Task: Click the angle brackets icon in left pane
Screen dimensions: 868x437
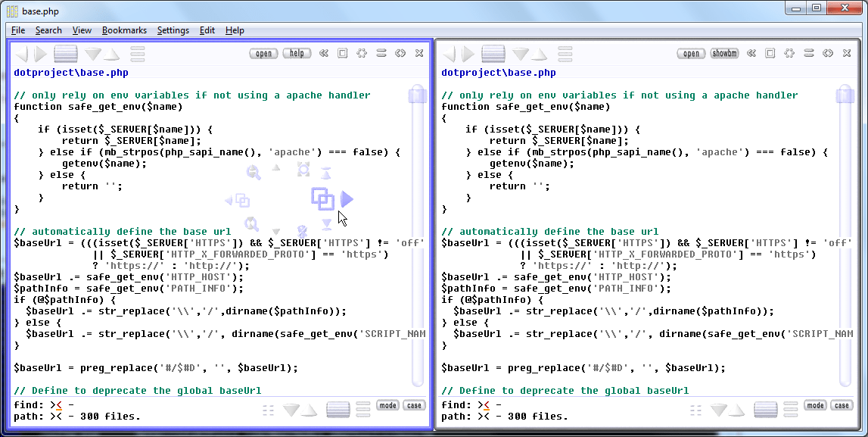Action: pyautogui.click(x=400, y=53)
